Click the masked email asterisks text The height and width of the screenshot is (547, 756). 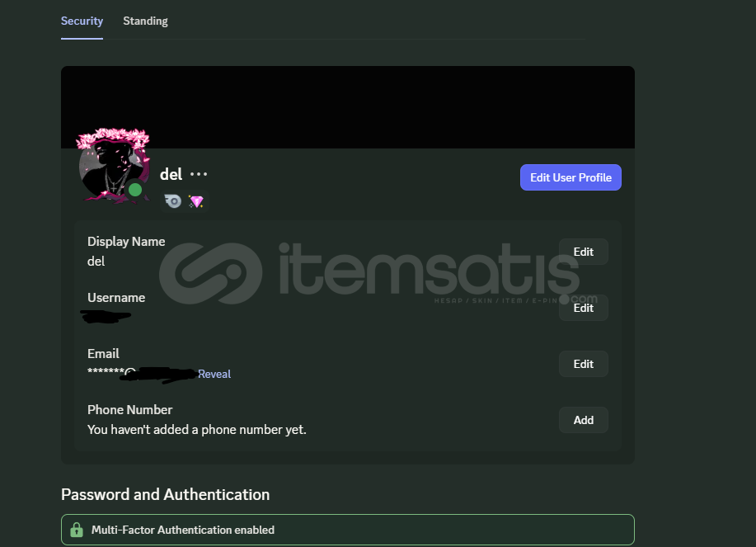pos(106,371)
